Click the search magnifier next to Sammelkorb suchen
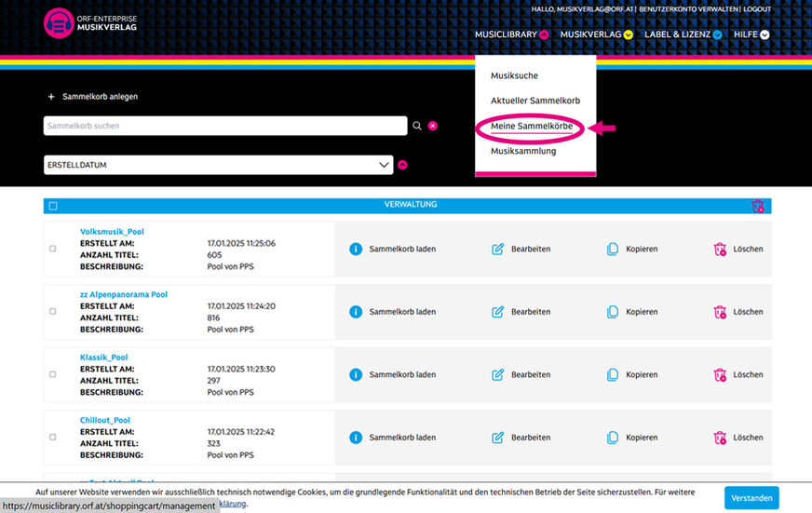 pyautogui.click(x=417, y=126)
